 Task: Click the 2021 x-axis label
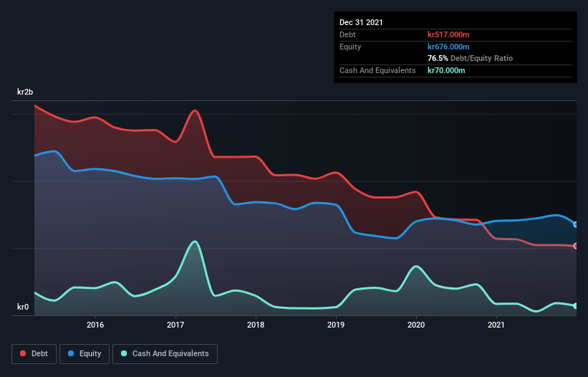tap(496, 325)
